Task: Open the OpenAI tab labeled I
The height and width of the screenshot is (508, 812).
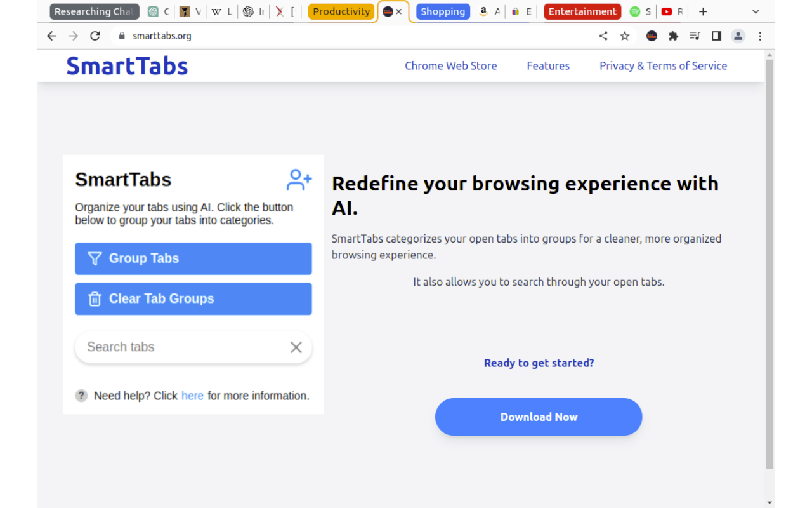Action: point(253,11)
